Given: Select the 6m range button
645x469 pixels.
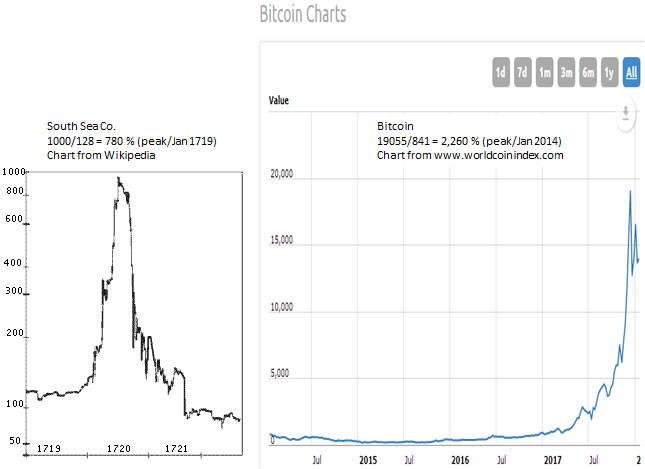Looking at the screenshot, I should click(588, 71).
